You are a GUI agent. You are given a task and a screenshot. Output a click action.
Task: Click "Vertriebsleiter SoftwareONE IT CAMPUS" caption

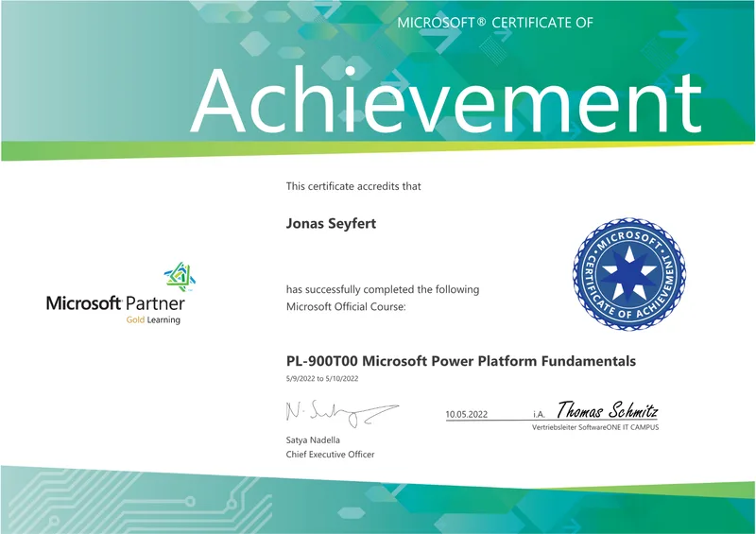pyautogui.click(x=595, y=427)
